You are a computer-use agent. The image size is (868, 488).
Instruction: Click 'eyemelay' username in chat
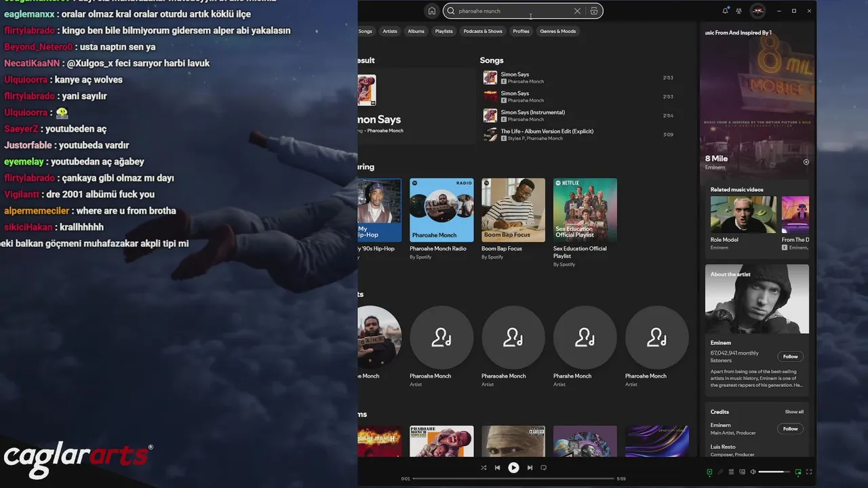point(24,161)
